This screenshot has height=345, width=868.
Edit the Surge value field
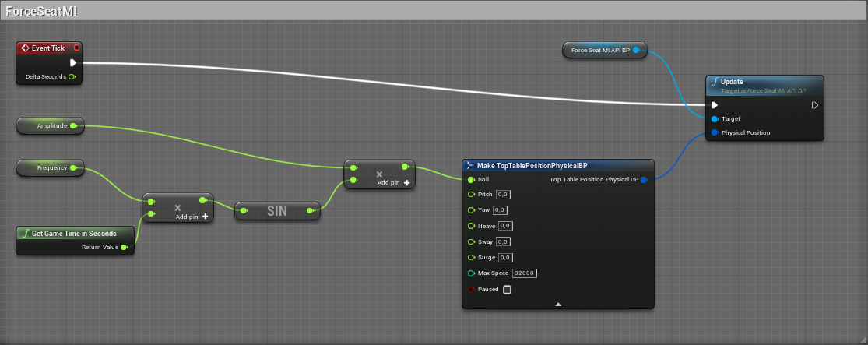(x=505, y=258)
